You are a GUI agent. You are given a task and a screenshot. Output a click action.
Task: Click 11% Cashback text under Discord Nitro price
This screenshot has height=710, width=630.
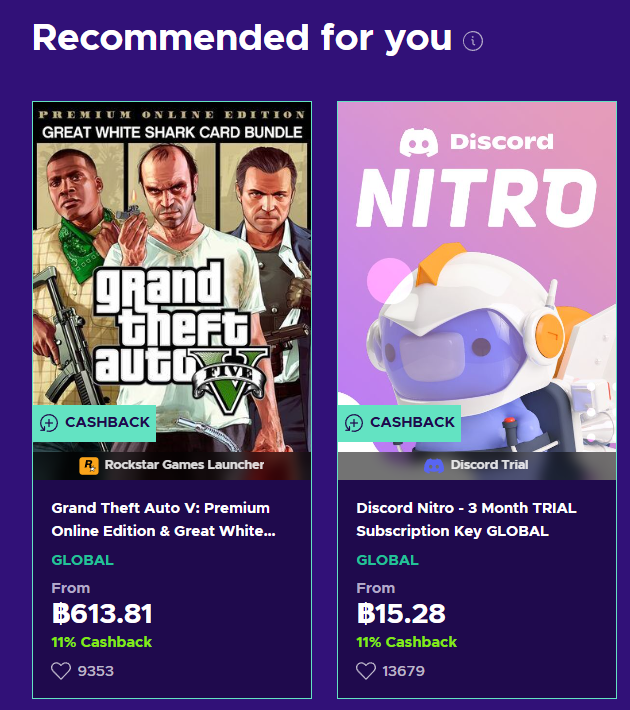(406, 642)
